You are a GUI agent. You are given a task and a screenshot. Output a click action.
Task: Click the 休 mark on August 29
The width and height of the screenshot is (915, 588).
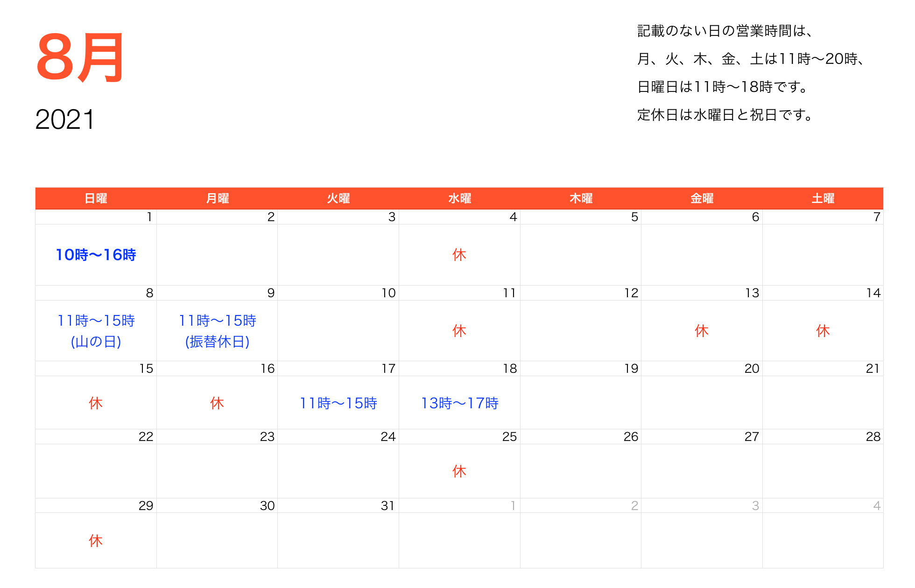point(95,540)
